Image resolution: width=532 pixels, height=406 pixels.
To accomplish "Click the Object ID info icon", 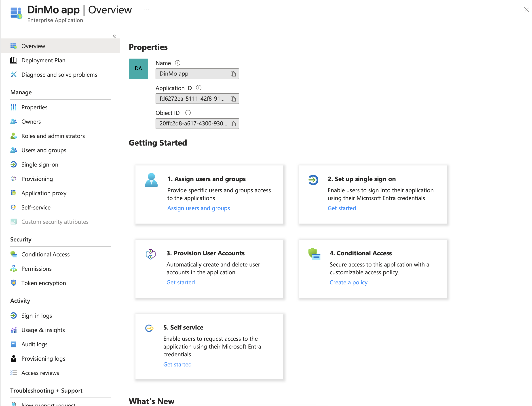I will (x=188, y=113).
